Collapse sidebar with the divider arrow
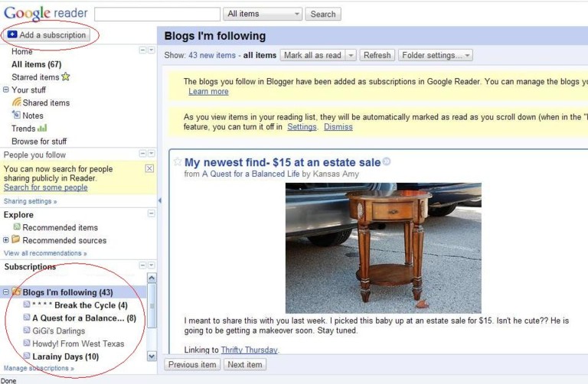 pyautogui.click(x=160, y=201)
